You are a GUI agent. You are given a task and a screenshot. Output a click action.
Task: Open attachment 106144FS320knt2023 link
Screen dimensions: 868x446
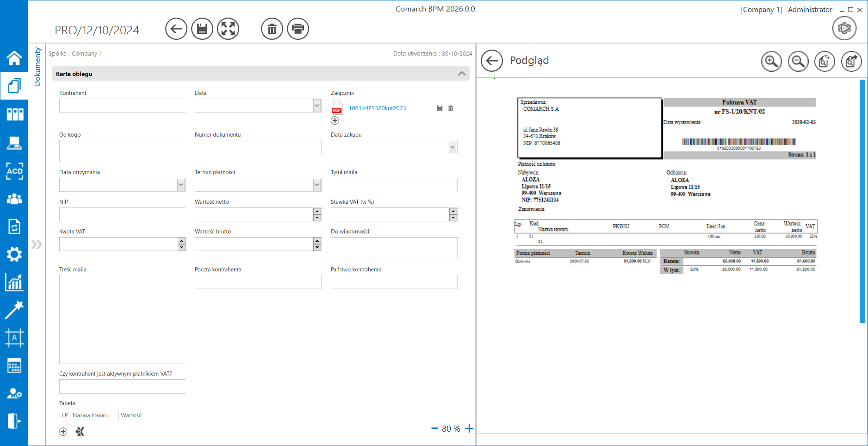[377, 108]
